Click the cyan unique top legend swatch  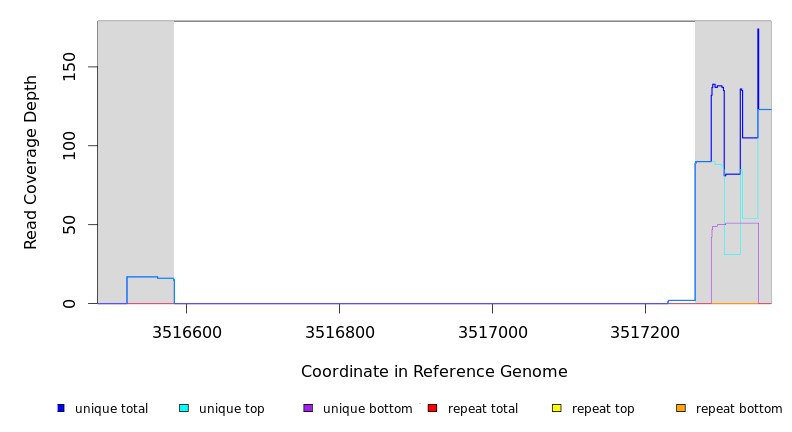coord(184,408)
